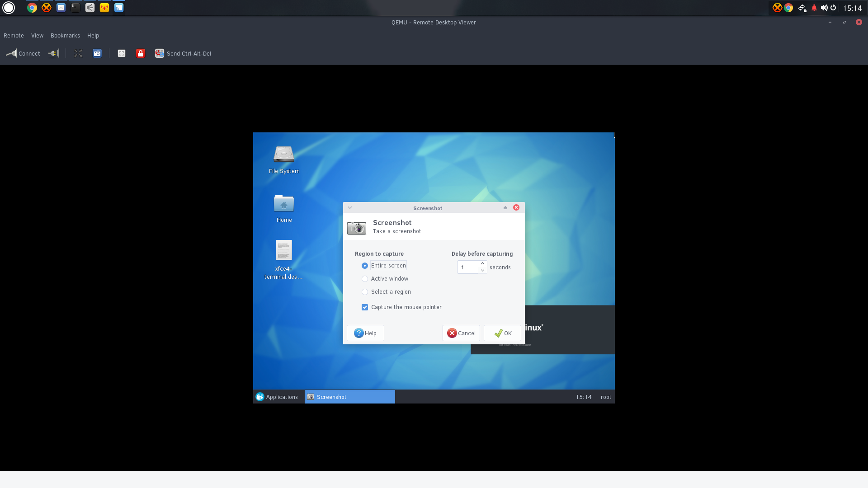Click the orange hexagon X icon in left panel

click(47, 8)
